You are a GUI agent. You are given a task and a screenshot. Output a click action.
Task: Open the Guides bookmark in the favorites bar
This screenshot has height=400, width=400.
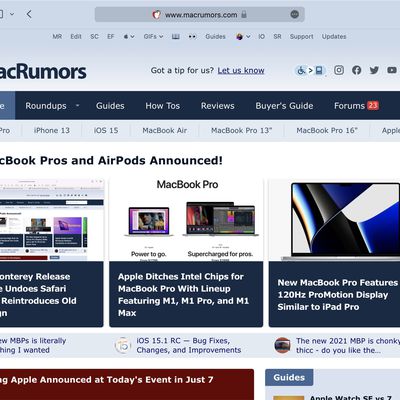(215, 37)
